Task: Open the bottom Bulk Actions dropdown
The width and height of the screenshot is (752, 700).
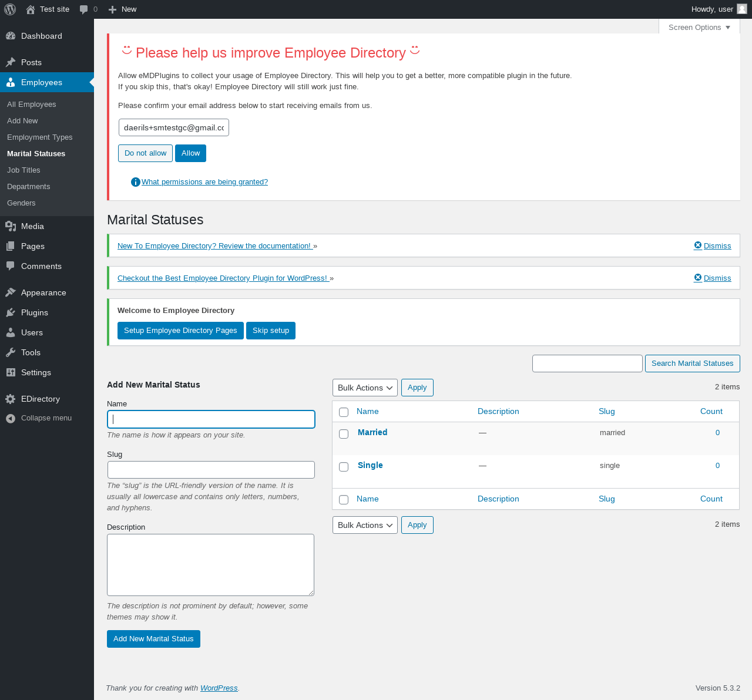Action: 365,525
